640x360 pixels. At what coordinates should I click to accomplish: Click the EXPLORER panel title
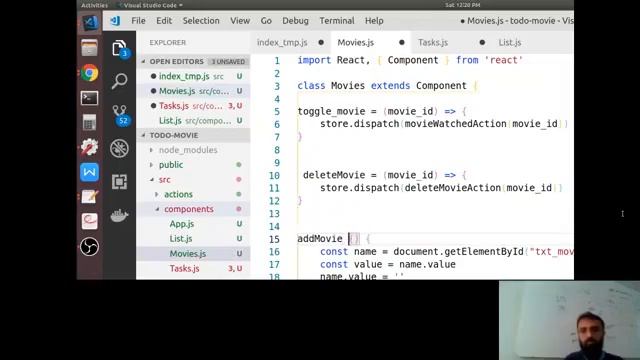(x=167, y=42)
